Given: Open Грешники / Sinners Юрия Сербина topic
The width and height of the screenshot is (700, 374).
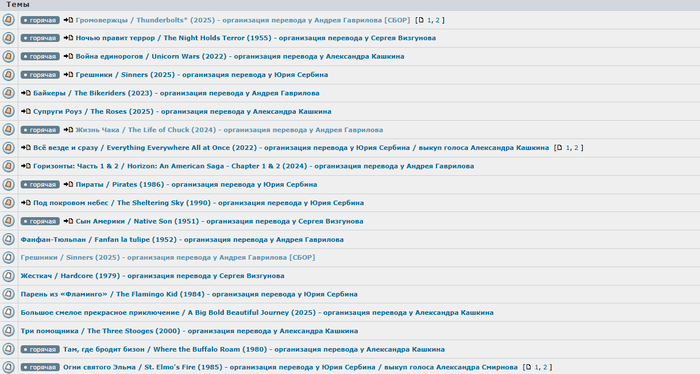Looking at the screenshot, I should (x=202, y=75).
